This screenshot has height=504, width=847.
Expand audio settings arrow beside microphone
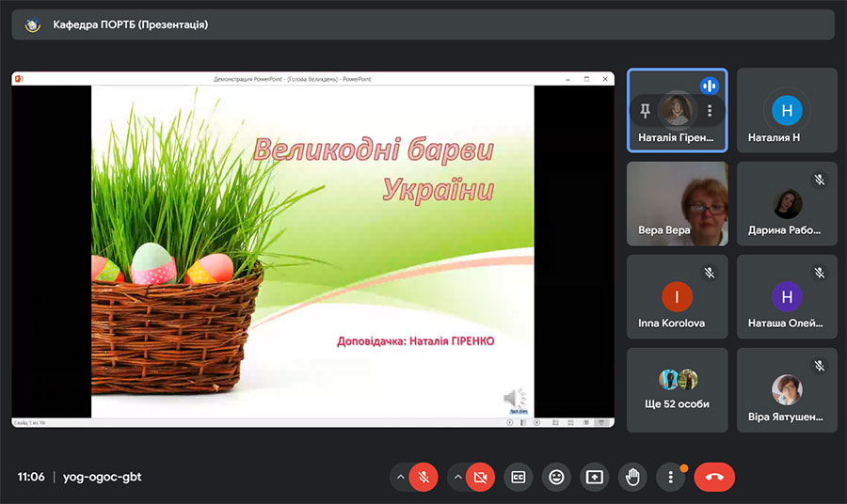(400, 477)
